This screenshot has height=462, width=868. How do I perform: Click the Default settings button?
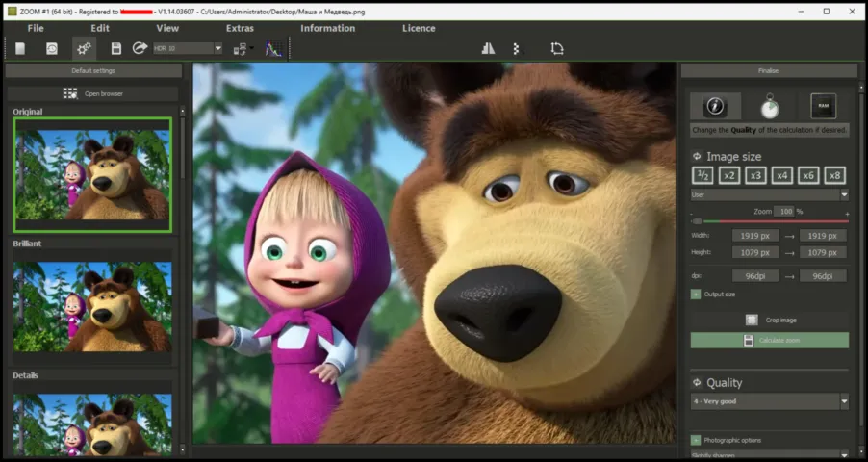93,70
